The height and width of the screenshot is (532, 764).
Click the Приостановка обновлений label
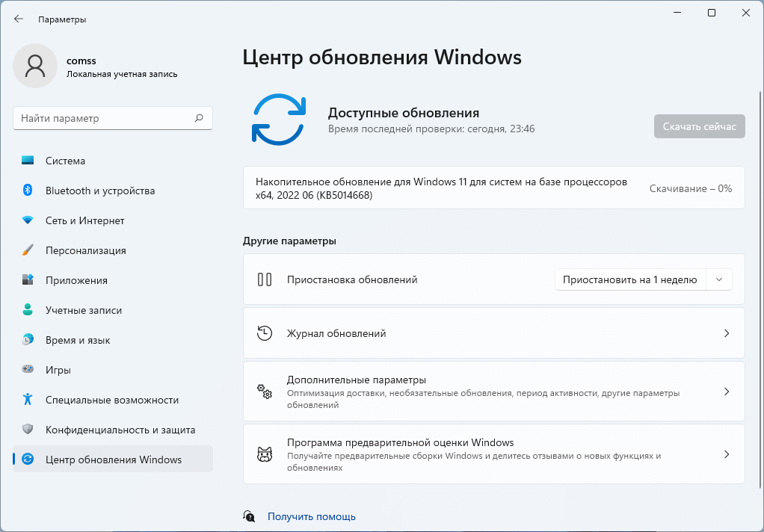352,279
